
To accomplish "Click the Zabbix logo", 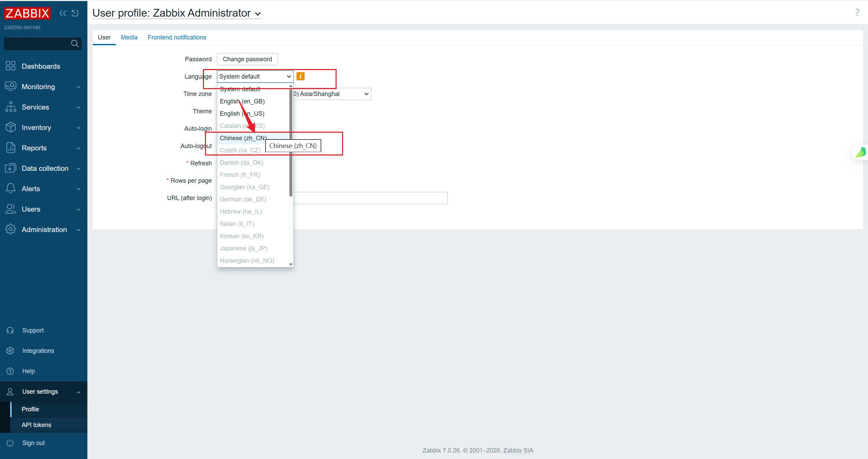I will [x=27, y=13].
